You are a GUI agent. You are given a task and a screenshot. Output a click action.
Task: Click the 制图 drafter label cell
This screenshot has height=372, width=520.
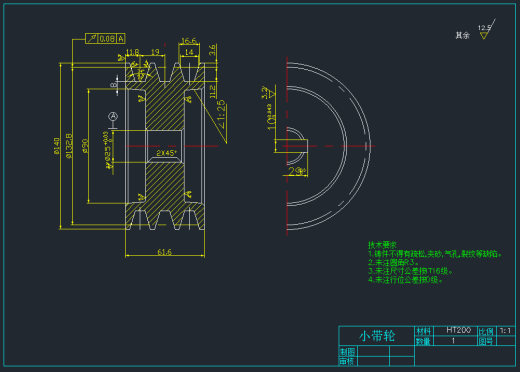click(348, 352)
